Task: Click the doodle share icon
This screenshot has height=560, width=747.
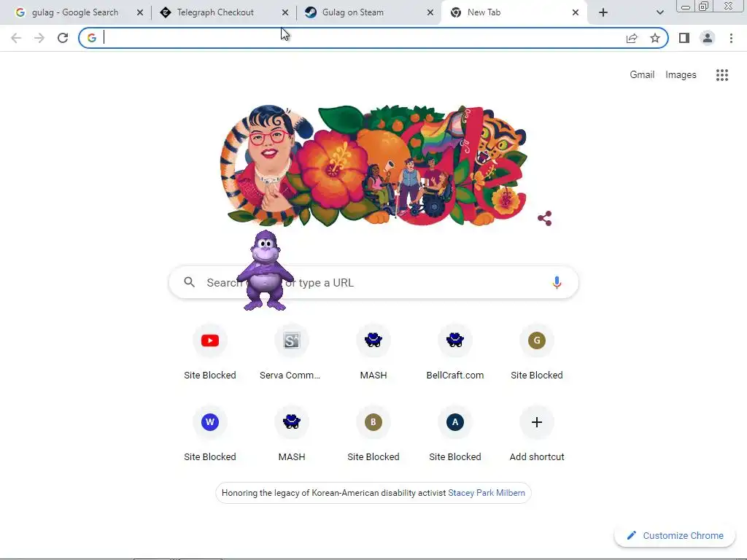Action: point(544,219)
